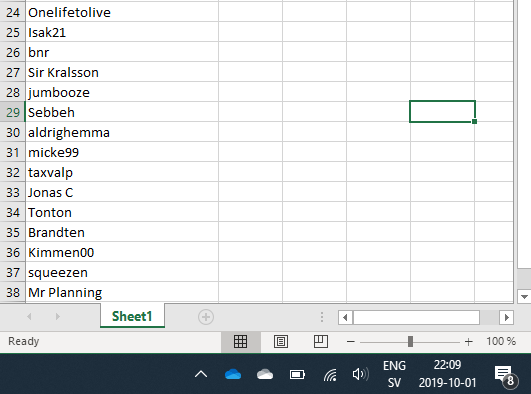The image size is (531, 394).
Task: Select cell containing Kimmen00
Action: pos(122,252)
